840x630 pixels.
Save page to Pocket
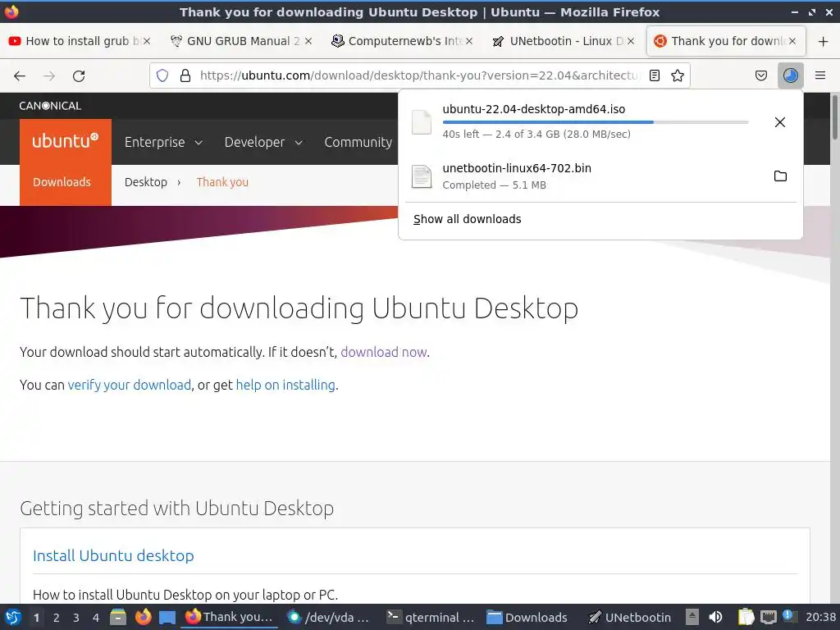pos(760,75)
